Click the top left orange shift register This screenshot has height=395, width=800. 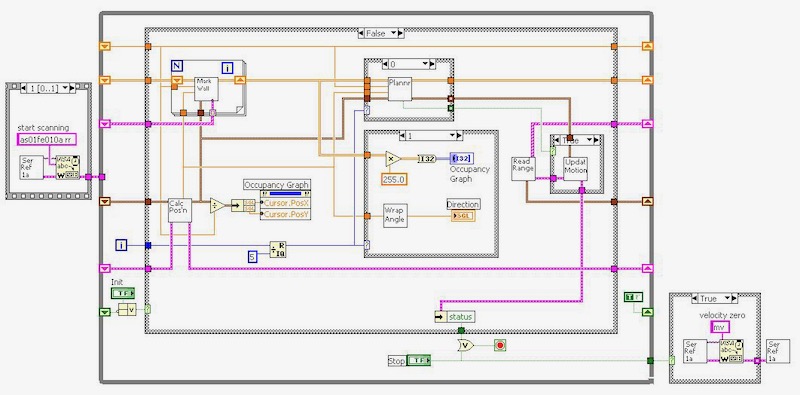(105, 46)
